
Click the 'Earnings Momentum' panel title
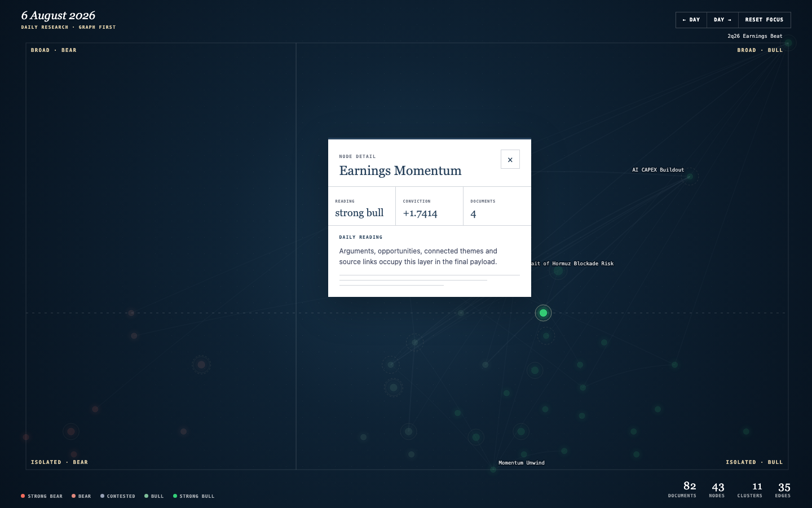click(400, 170)
